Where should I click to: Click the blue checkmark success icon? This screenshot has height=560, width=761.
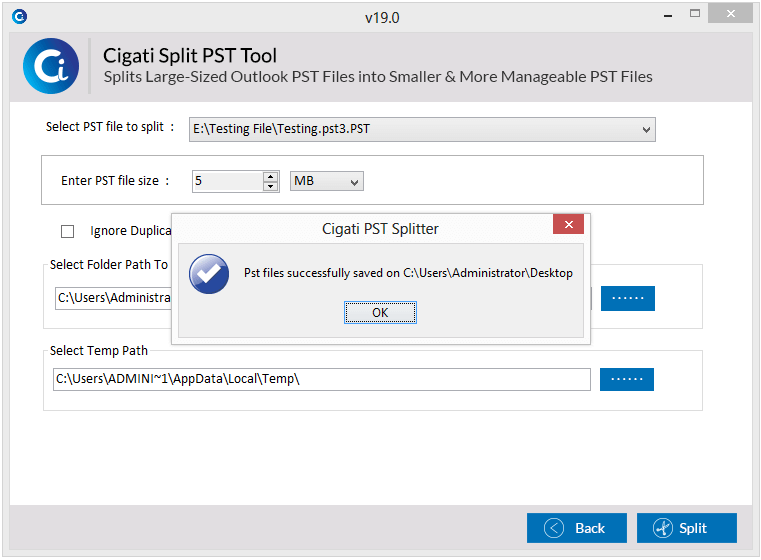[x=209, y=274]
